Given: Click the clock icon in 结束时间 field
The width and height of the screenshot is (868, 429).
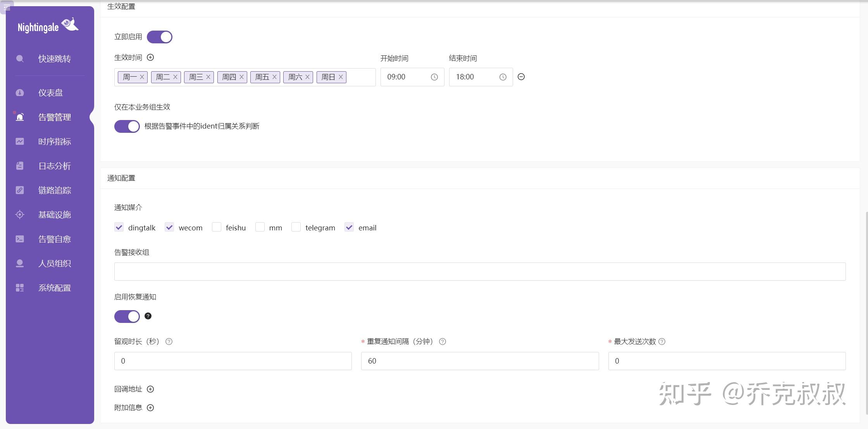Looking at the screenshot, I should tap(503, 77).
